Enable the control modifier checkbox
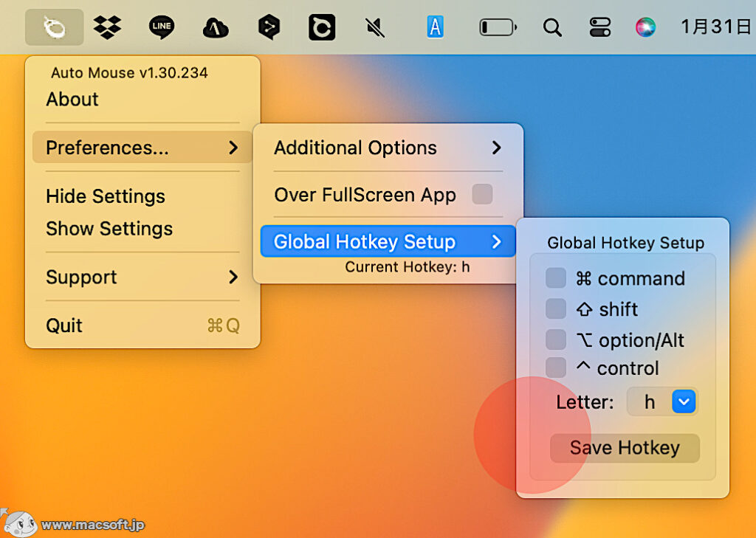 (x=555, y=368)
